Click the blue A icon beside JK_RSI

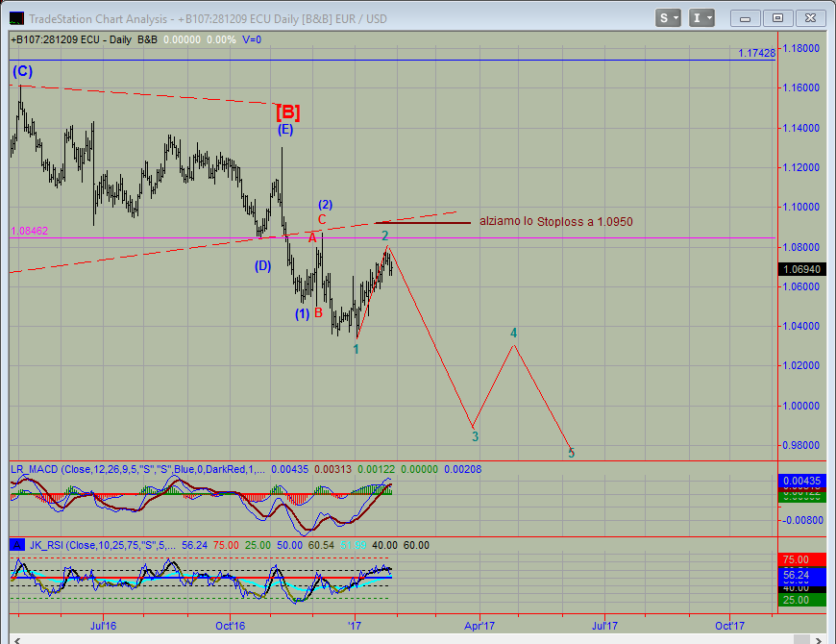tap(17, 545)
